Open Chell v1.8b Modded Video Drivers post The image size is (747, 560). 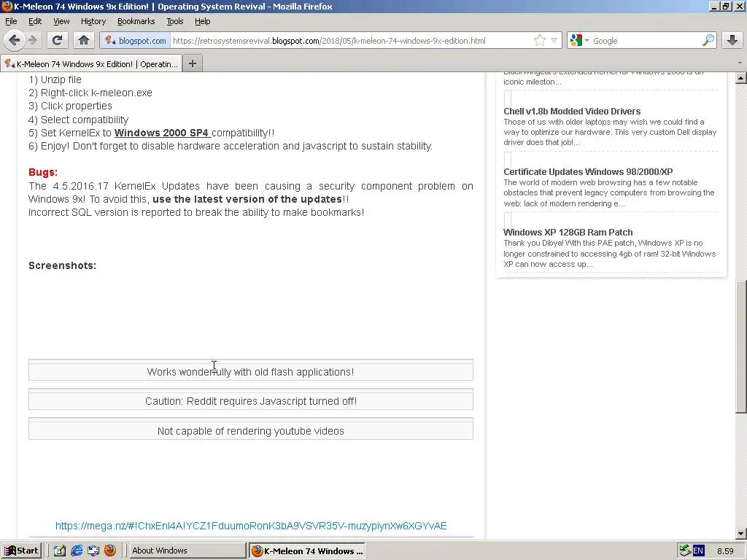click(572, 111)
